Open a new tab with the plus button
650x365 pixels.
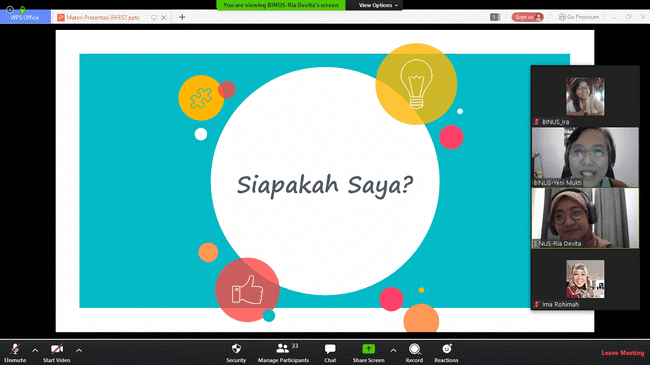coord(182,17)
